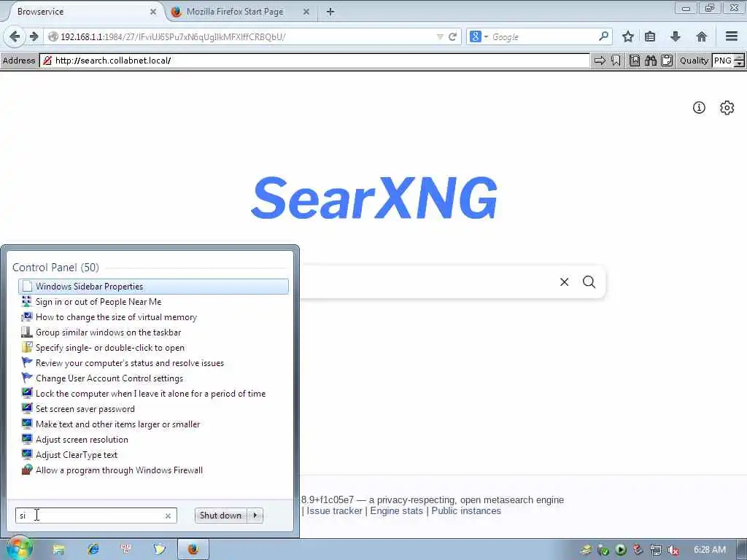
Task: Open Change User Account Control settings
Action: (x=153, y=378)
